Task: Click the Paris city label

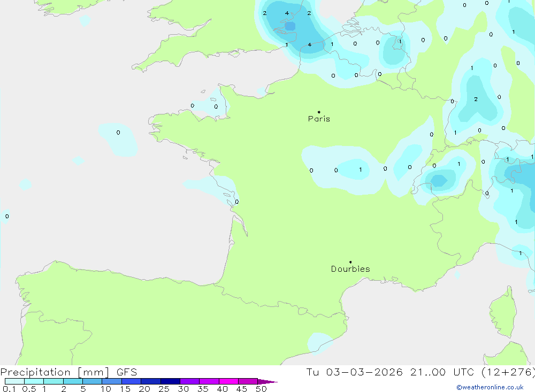Action: coord(319,119)
